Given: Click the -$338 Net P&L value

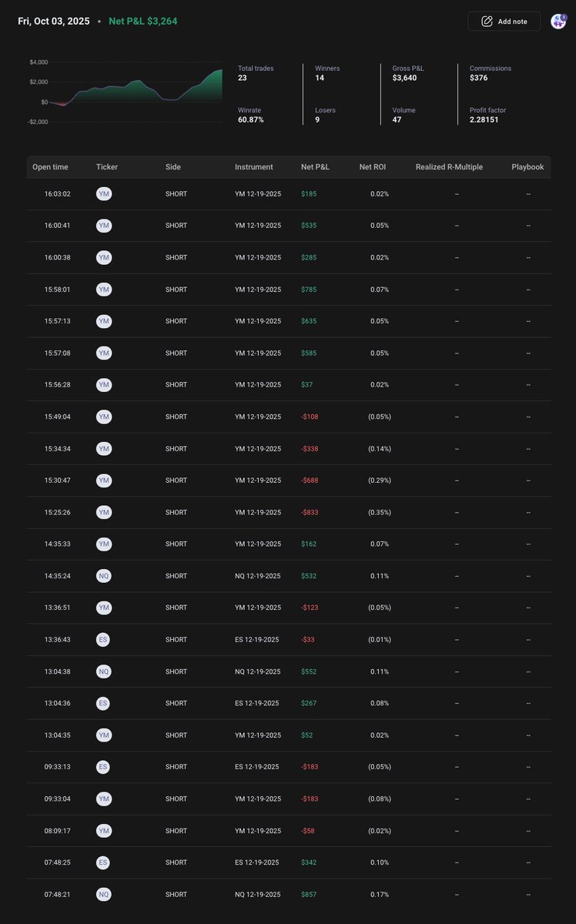Looking at the screenshot, I should click(310, 448).
